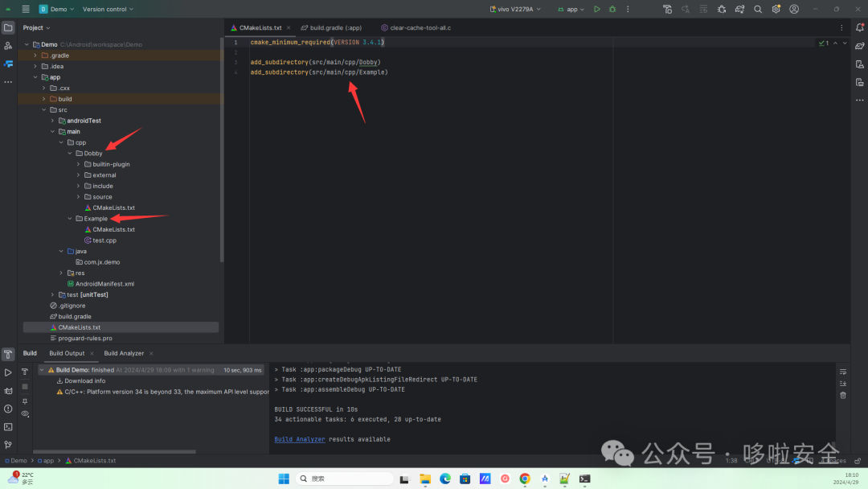
Task: Open the IDE Settings gear icon
Action: [776, 8]
